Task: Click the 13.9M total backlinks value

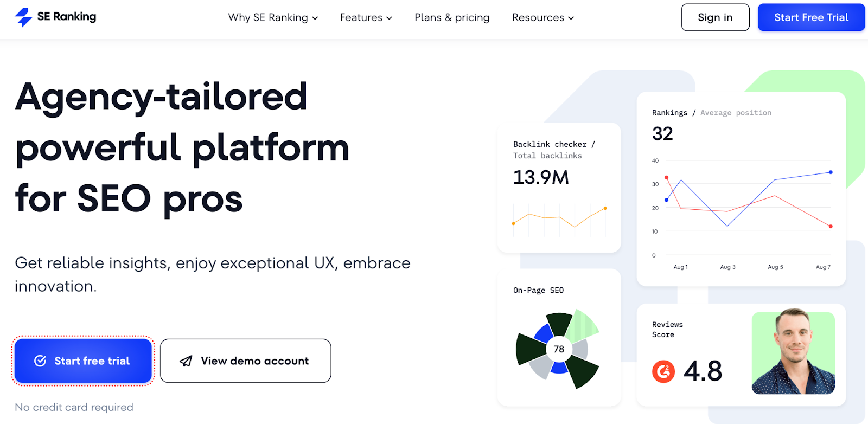Action: pyautogui.click(x=541, y=177)
